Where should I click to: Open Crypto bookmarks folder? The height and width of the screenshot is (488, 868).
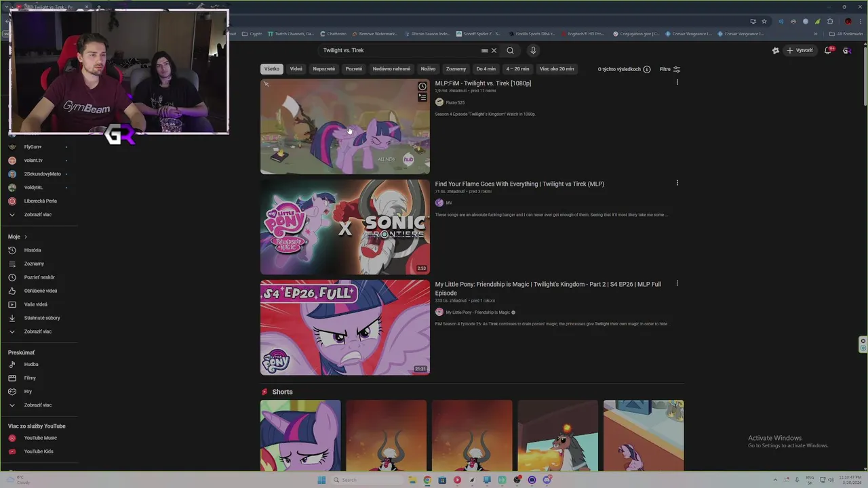tap(252, 34)
